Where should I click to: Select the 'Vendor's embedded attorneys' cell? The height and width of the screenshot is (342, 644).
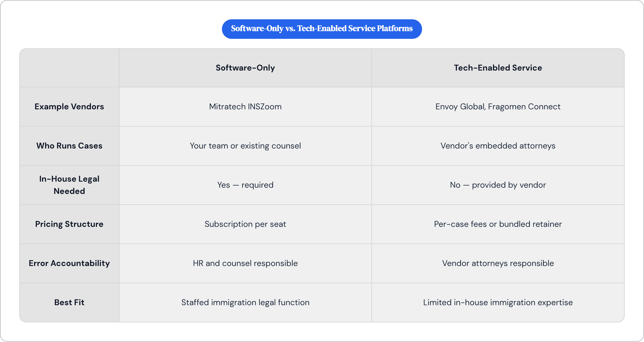pyautogui.click(x=498, y=146)
